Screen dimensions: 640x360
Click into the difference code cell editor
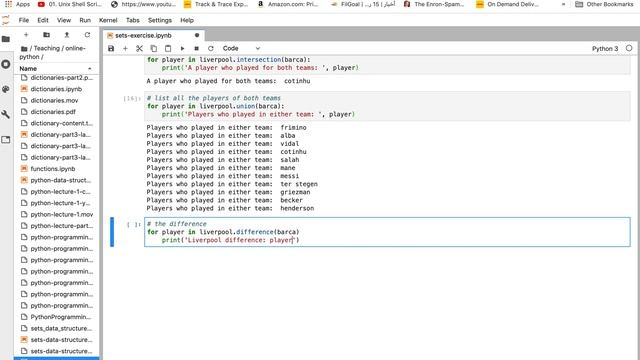click(x=387, y=232)
